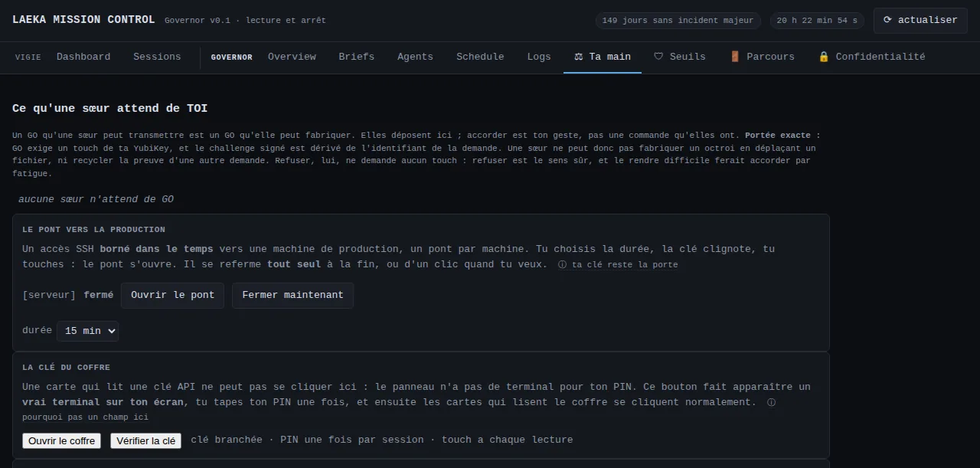Screen dimensions: 980x468
Task: Click the 'Fermer maintenant' button
Action: (293, 295)
